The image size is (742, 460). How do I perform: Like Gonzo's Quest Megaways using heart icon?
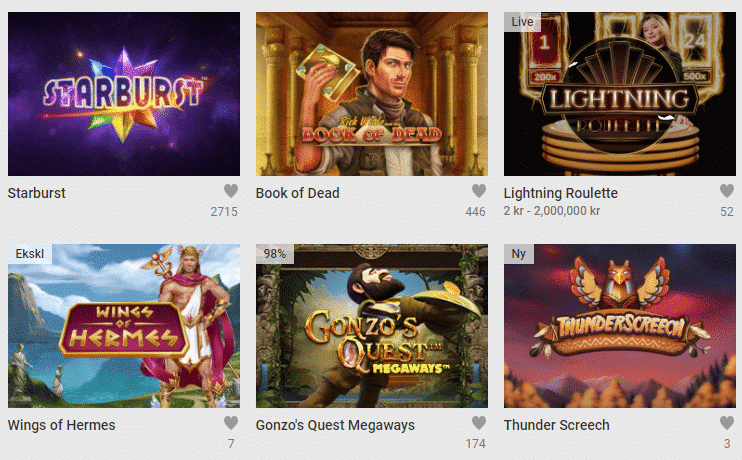479,423
